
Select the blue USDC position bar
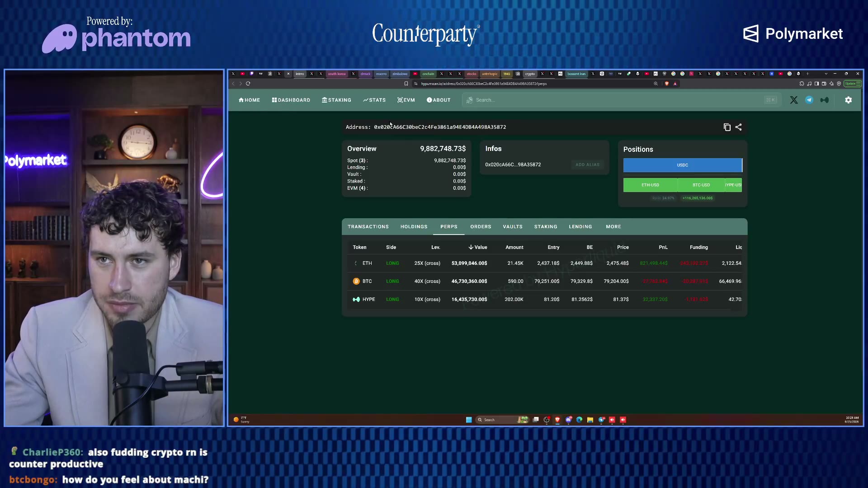683,165
